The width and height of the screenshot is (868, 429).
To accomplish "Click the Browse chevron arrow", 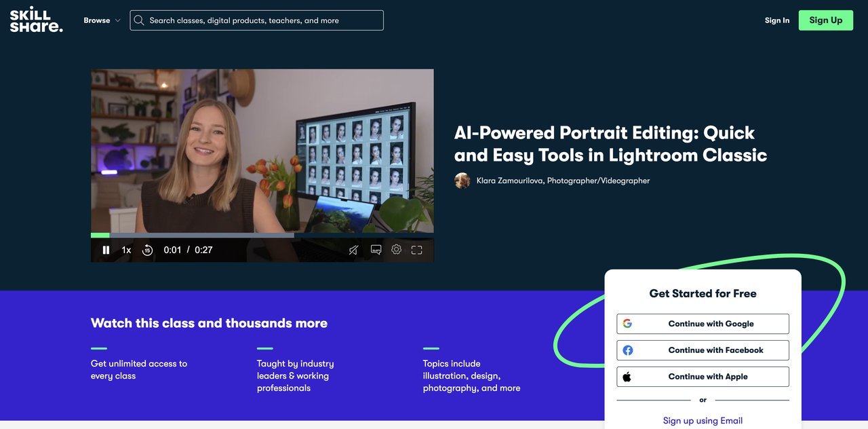I will click(x=118, y=20).
